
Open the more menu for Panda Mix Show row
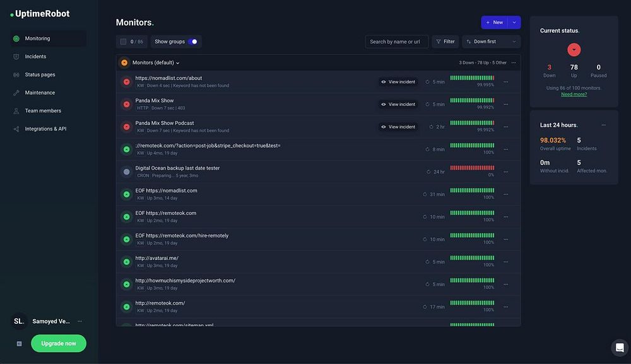[x=506, y=105]
